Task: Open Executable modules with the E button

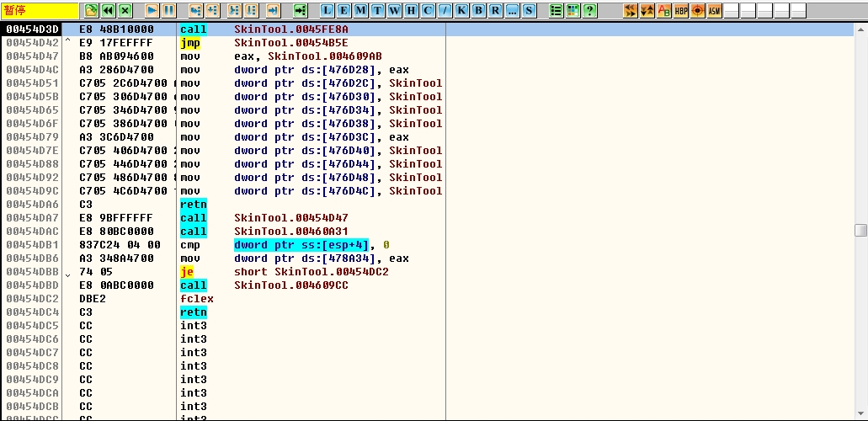Action: click(344, 10)
